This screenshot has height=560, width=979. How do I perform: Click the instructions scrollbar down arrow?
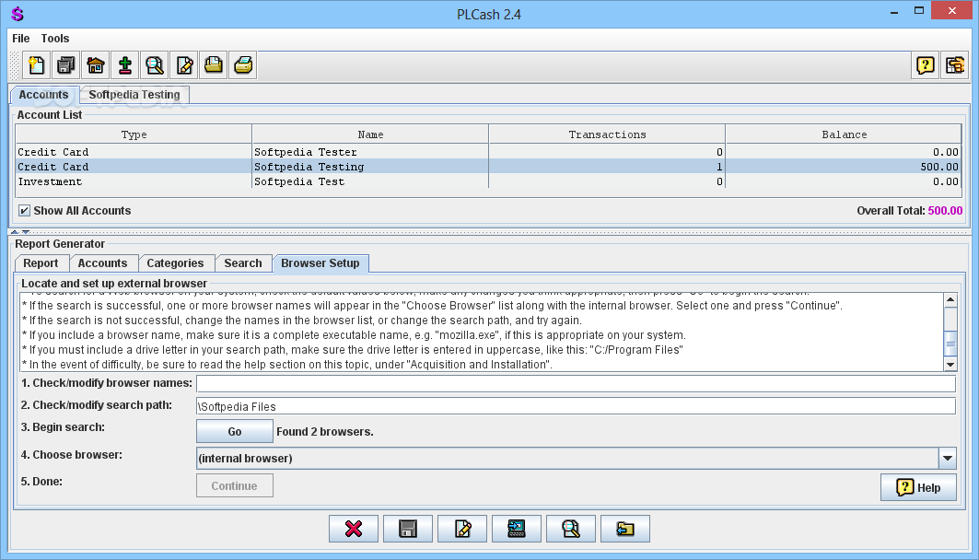[x=950, y=365]
